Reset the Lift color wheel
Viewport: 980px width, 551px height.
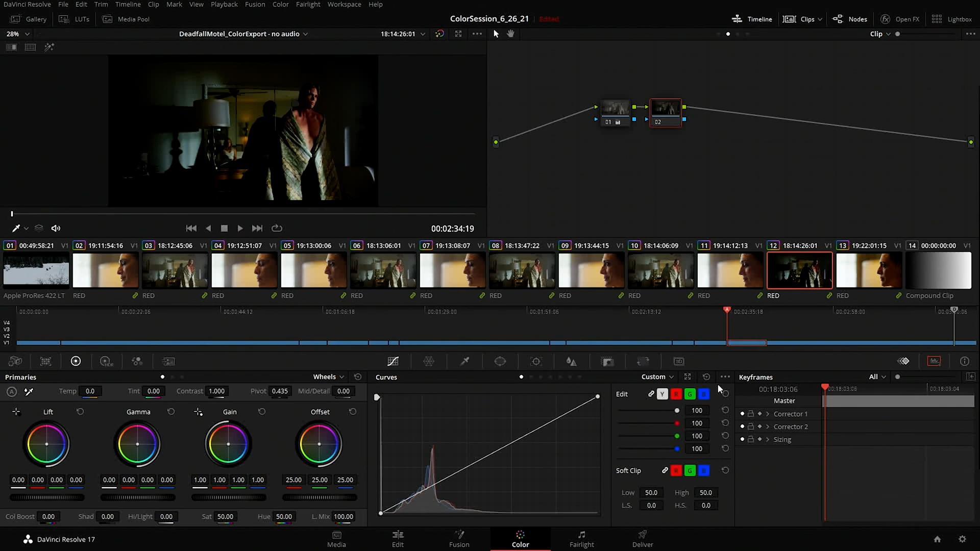click(x=80, y=411)
